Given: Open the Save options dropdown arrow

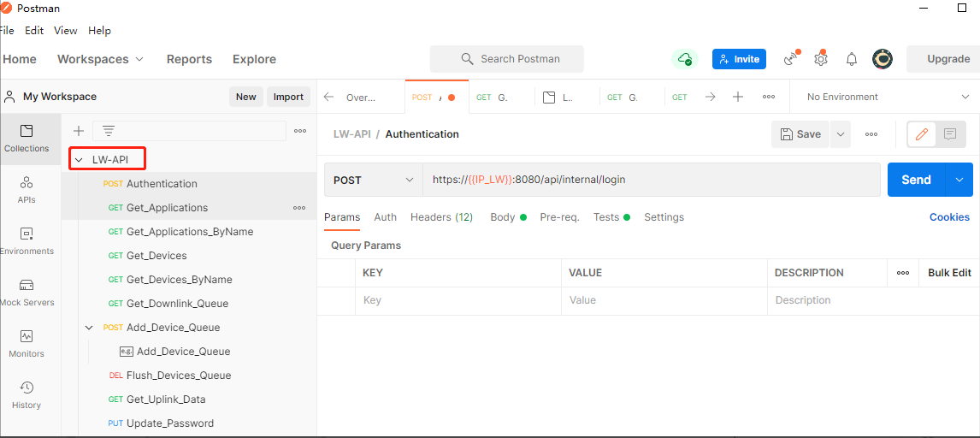Looking at the screenshot, I should pyautogui.click(x=841, y=134).
